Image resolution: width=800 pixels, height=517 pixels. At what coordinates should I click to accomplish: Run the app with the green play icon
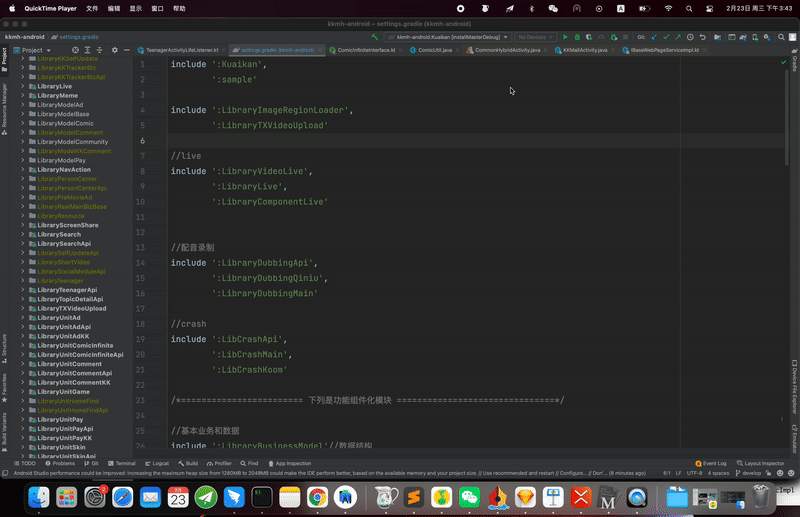click(565, 37)
